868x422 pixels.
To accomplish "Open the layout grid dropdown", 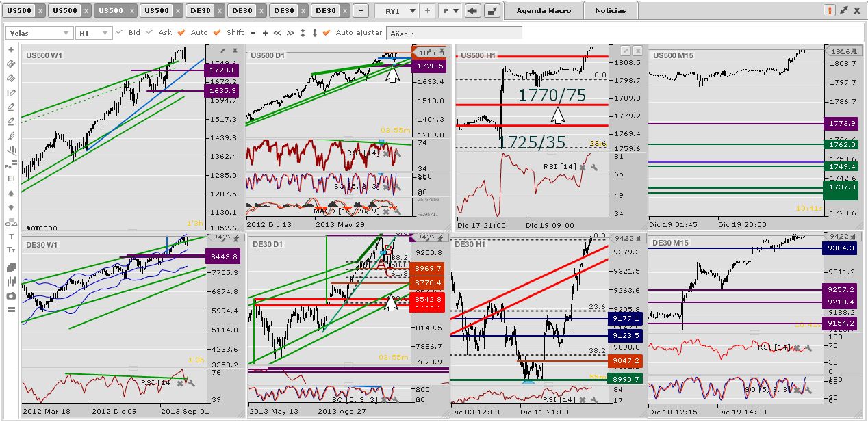I will [450, 11].
